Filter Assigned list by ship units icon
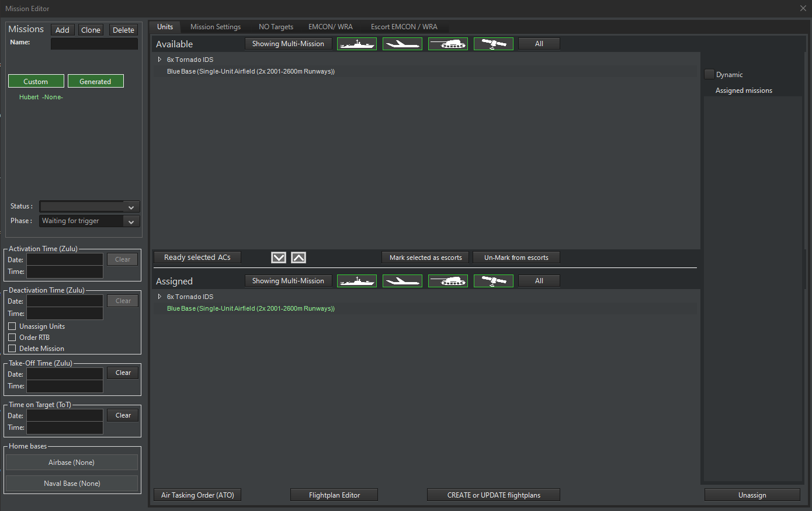Image resolution: width=812 pixels, height=511 pixels. point(357,281)
